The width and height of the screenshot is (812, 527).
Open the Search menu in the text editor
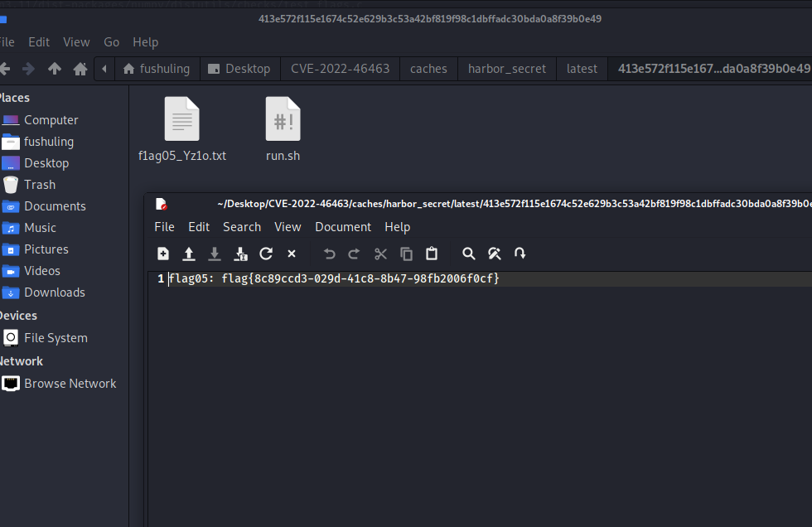coord(242,227)
